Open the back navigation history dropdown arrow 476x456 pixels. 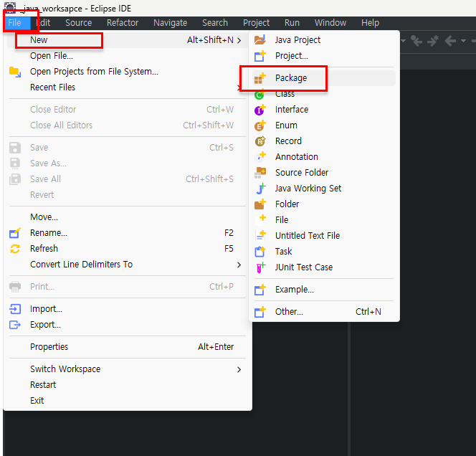pyautogui.click(x=463, y=40)
